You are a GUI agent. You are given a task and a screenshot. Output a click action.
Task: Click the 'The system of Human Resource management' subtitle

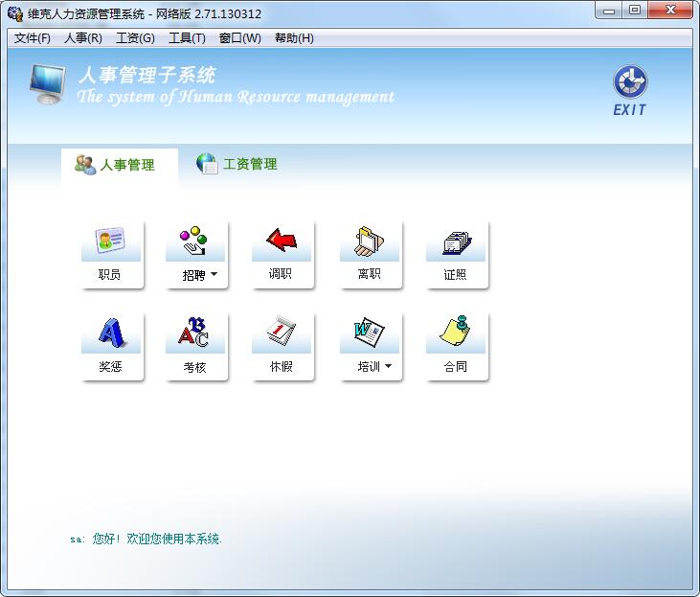point(236,97)
